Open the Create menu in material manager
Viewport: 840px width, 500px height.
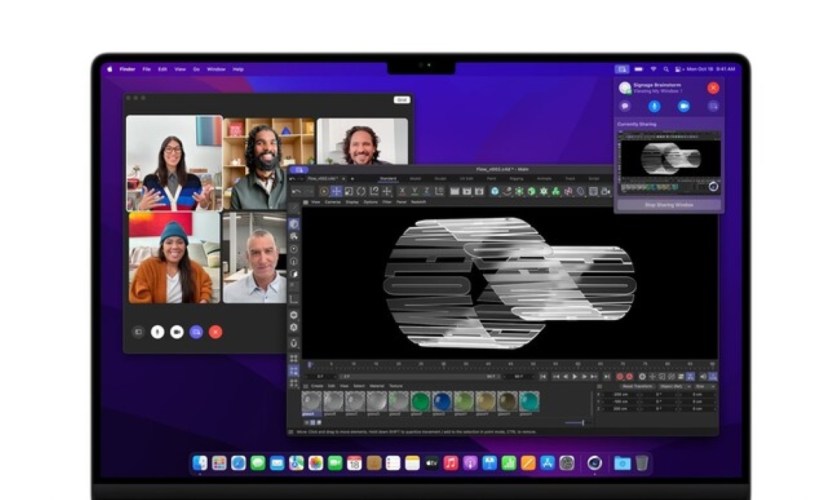(x=317, y=386)
